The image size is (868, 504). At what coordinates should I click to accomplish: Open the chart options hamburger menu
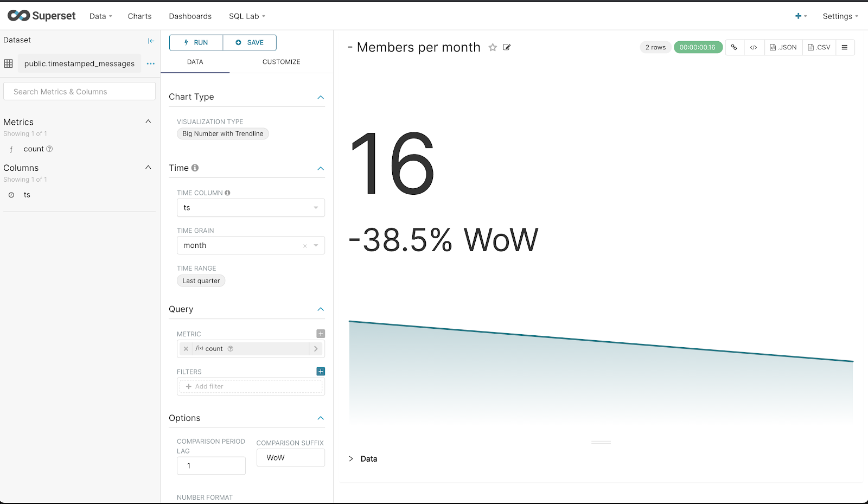coord(844,47)
